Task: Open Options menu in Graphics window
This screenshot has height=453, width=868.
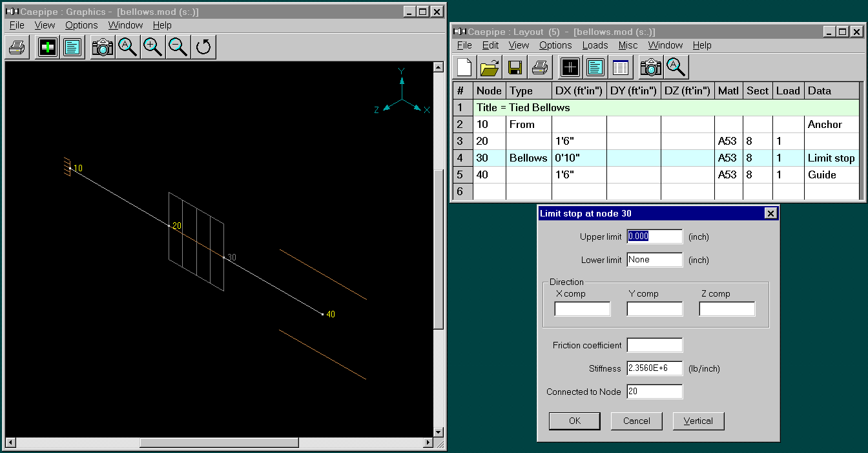Action: click(x=81, y=25)
